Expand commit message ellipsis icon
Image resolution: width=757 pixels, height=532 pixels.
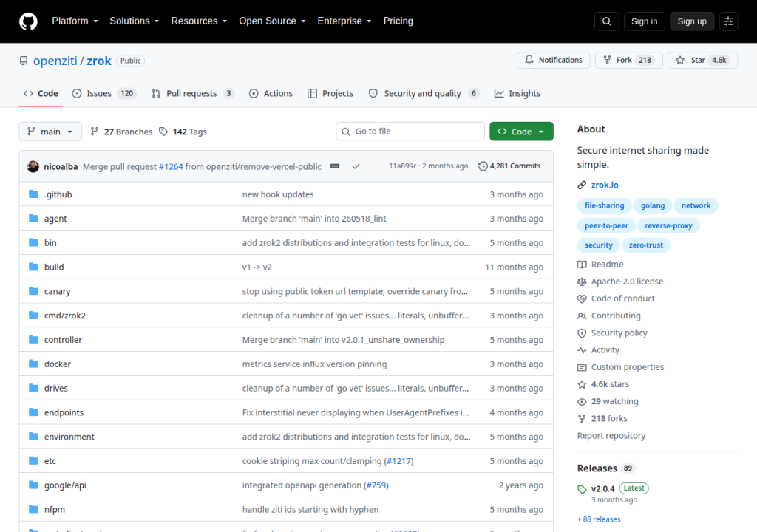point(335,166)
